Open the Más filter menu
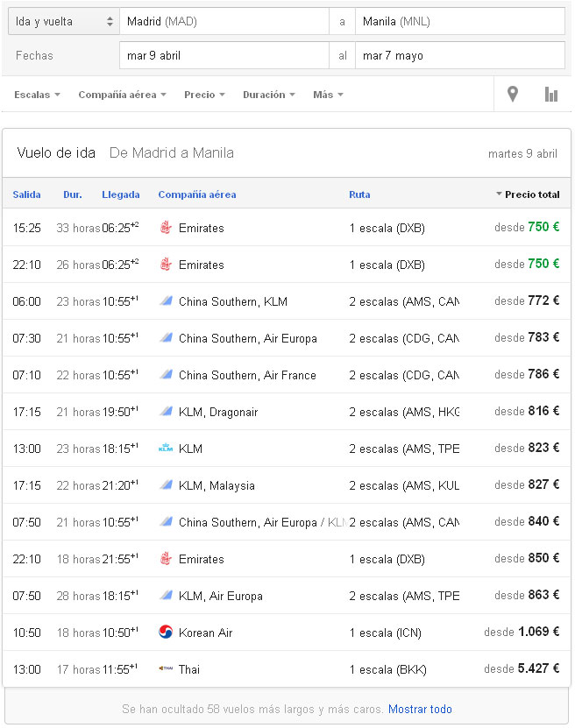This screenshot has height=728, width=575. [328, 95]
